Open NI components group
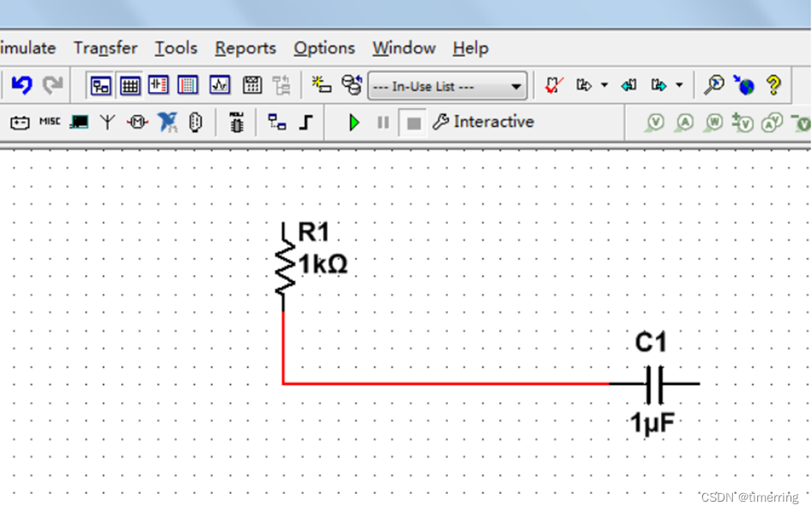The image size is (812, 512). 167,122
